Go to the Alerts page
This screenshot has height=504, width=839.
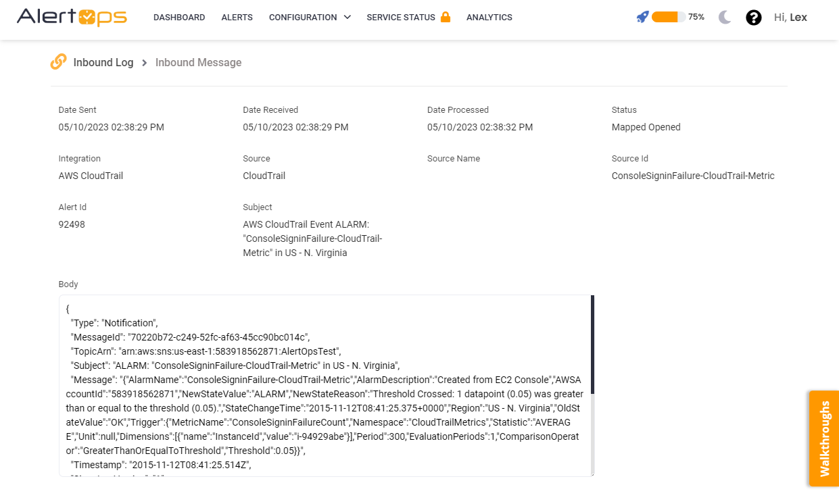click(x=237, y=18)
